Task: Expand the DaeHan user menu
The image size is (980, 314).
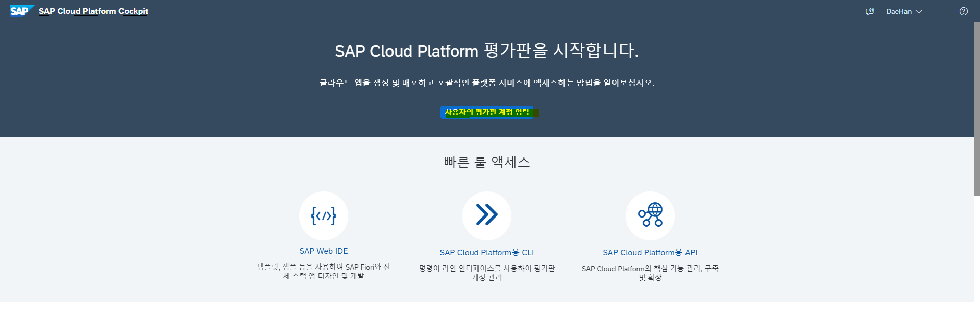Action: [903, 11]
